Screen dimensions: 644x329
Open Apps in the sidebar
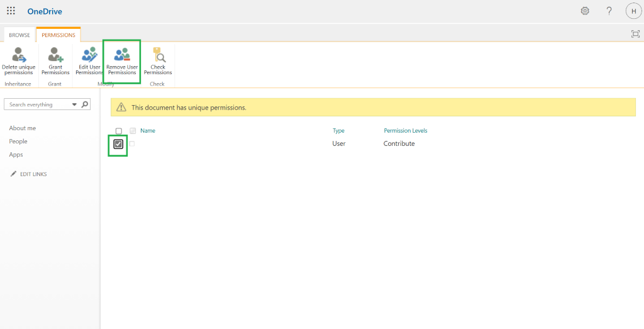16,155
